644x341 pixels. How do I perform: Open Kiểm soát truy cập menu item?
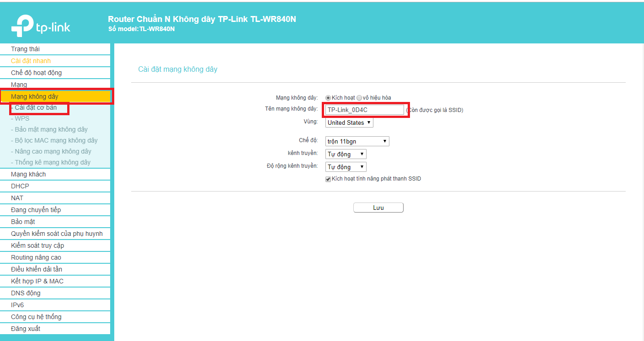[55, 245]
